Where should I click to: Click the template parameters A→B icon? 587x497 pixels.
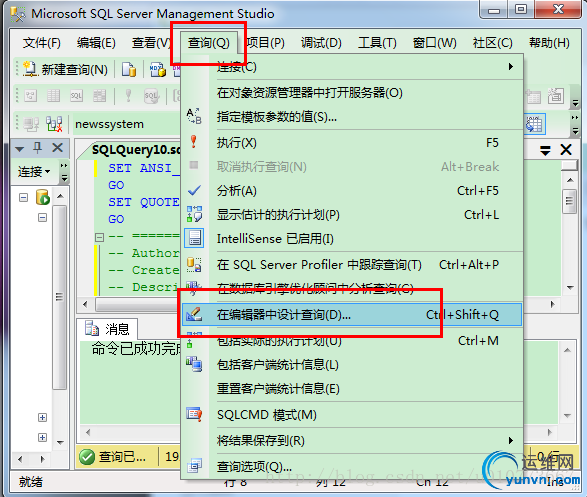[x=194, y=116]
